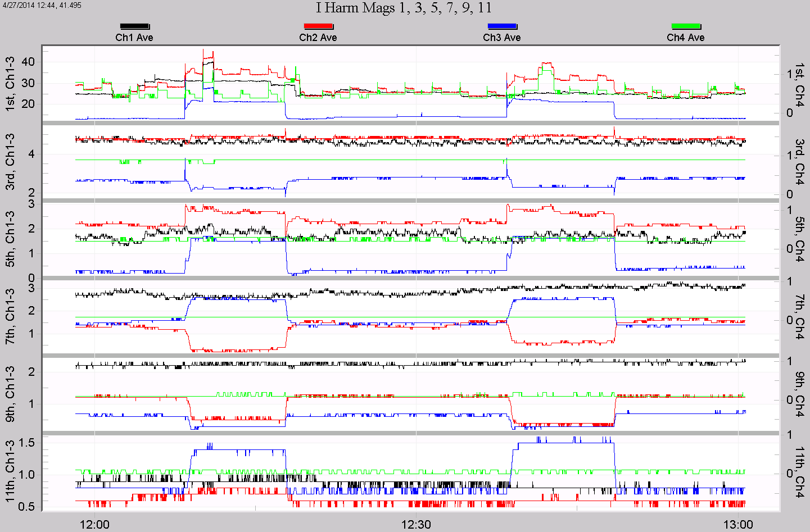
Task: Select the Ch3 Ave legend label
Action: coord(502,38)
